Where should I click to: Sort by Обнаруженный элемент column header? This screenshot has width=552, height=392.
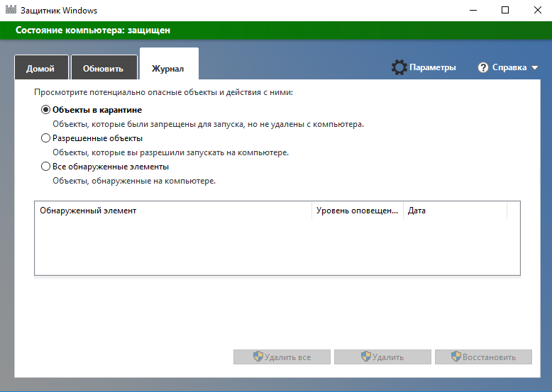pyautogui.click(x=173, y=211)
